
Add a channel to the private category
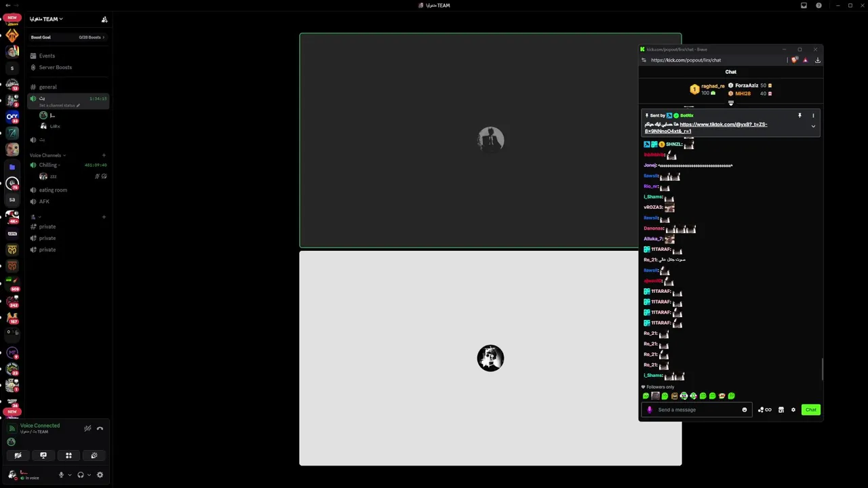104,217
